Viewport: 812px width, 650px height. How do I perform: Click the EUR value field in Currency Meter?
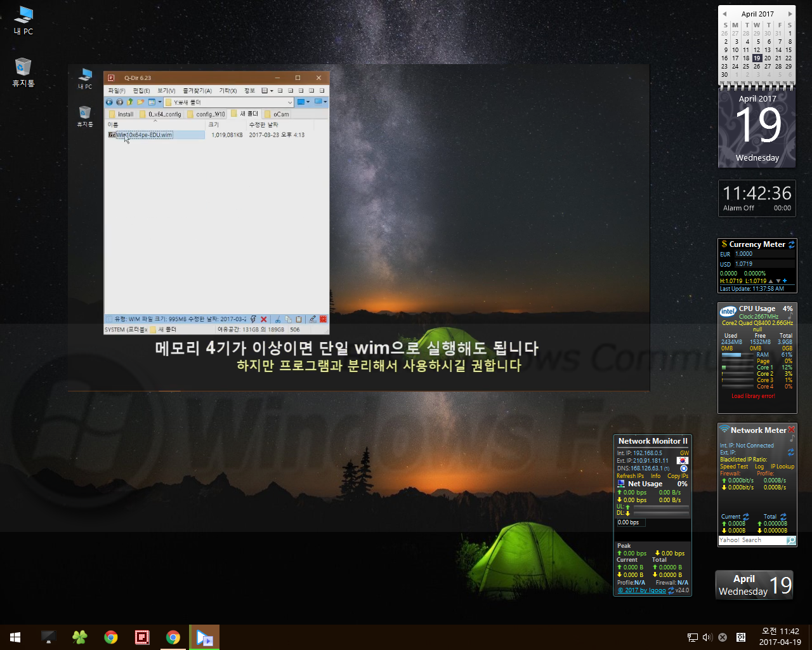pyautogui.click(x=764, y=254)
